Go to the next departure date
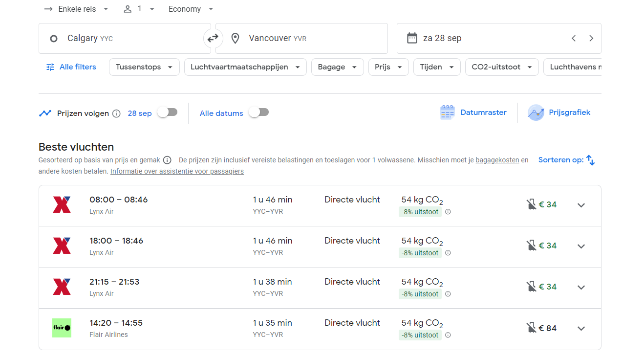Screen dimensions: 644x358 click(x=591, y=38)
